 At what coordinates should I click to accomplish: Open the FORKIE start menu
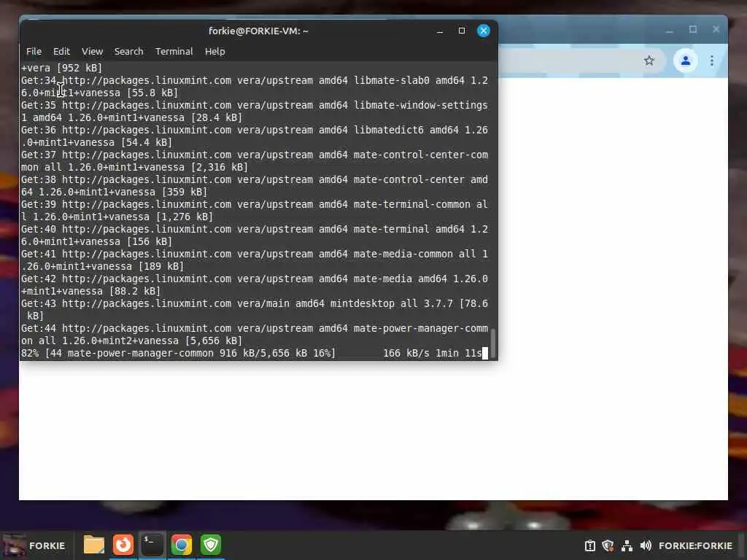click(x=34, y=545)
